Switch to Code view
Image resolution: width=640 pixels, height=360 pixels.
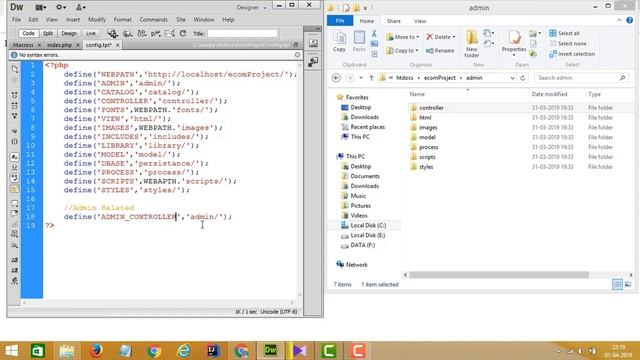(28, 33)
